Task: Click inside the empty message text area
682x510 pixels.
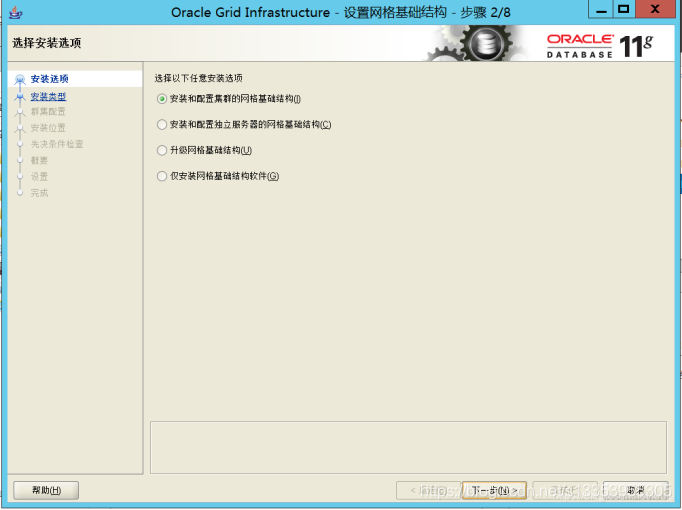Action: 408,447
